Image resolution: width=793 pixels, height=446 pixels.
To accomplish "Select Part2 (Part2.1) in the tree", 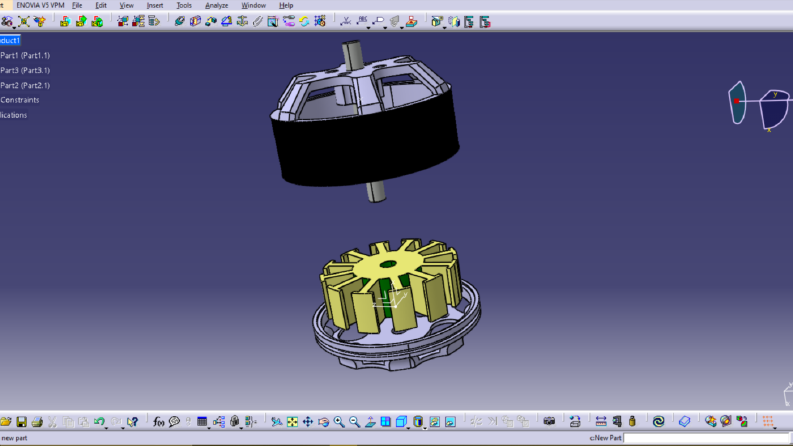I will [25, 85].
